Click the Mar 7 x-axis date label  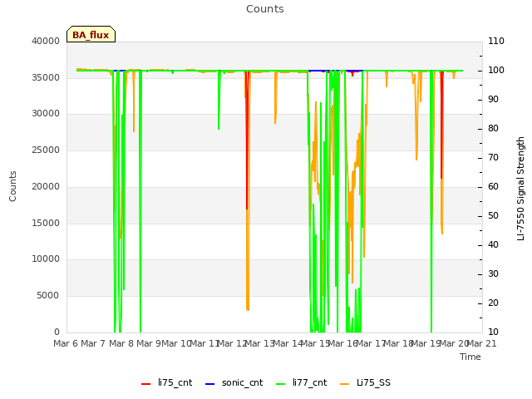[93, 343]
